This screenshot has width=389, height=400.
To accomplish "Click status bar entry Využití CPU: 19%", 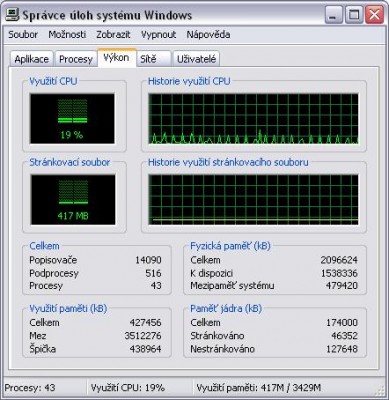I will 128,388.
